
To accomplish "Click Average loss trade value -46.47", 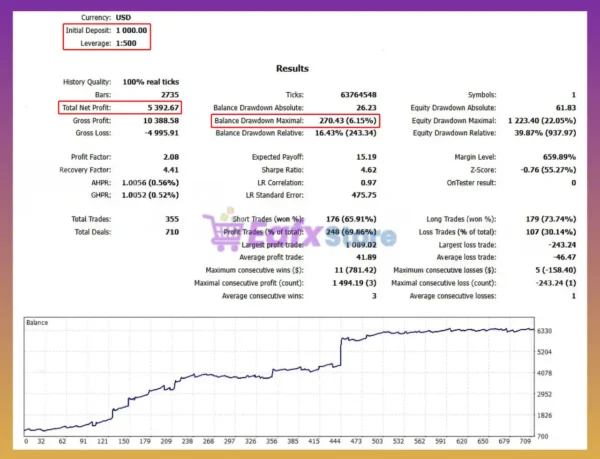I will (564, 257).
